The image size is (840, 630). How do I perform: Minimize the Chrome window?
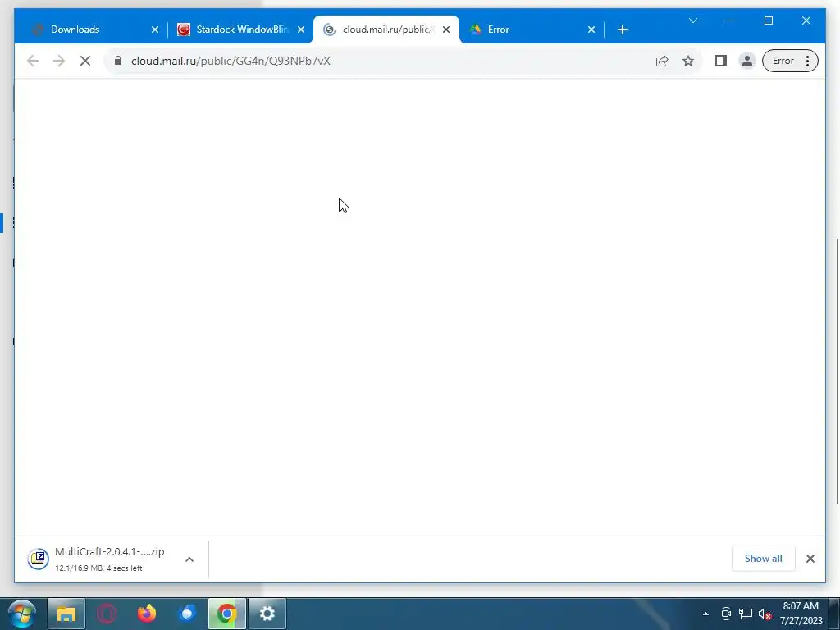point(731,21)
